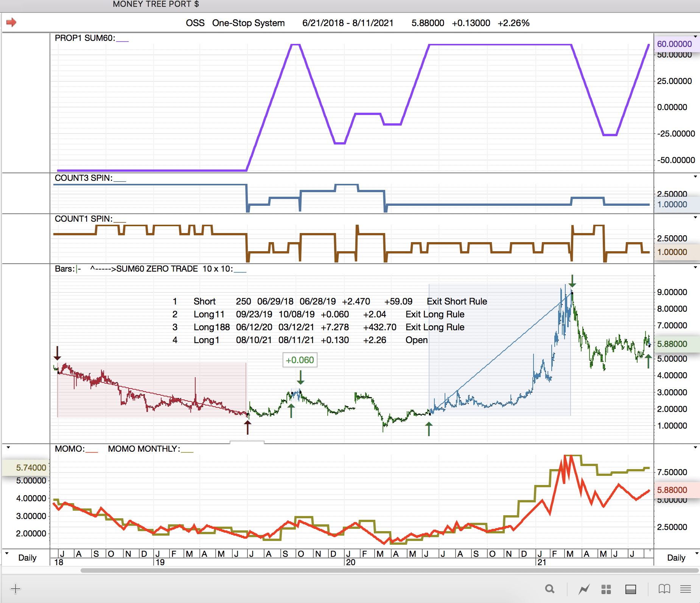Click the blue COUNT3 SPIN legend color line
The width and height of the screenshot is (700, 603).
point(120,181)
